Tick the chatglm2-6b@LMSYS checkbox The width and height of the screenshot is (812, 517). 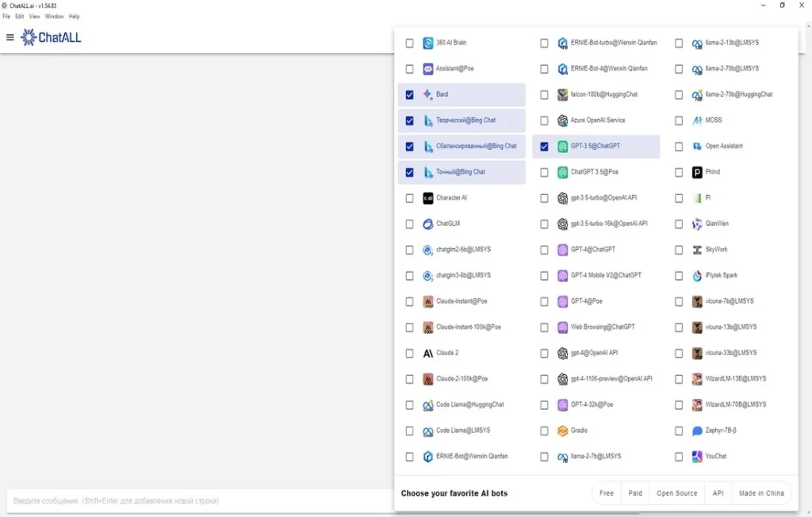[410, 251]
